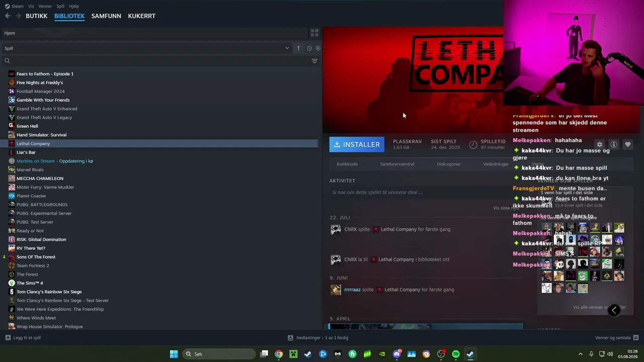Open Lethal Company settings gear icon
644x362 pixels.
pyautogui.click(x=599, y=144)
